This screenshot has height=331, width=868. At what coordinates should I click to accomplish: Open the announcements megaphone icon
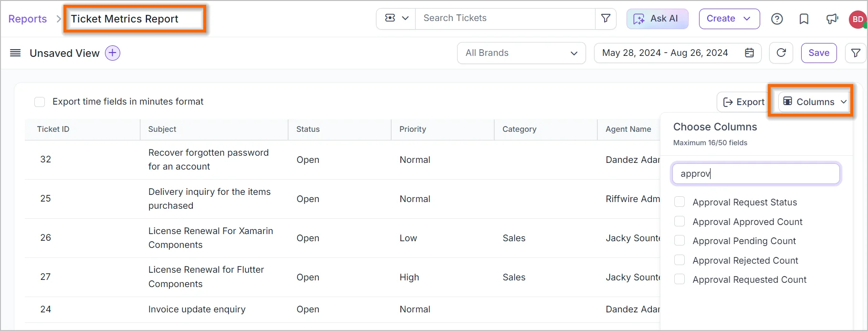pos(832,19)
